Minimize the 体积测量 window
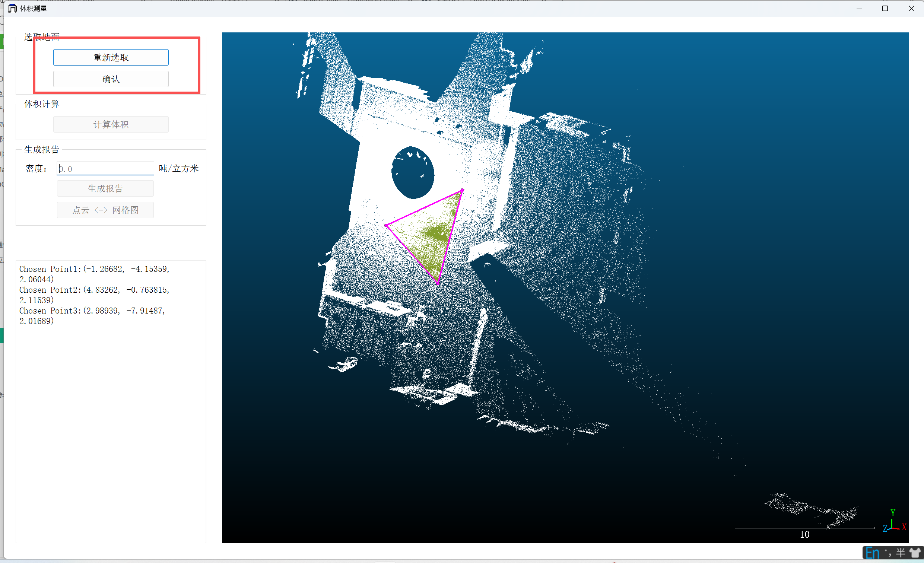This screenshot has width=924, height=563. (x=859, y=8)
